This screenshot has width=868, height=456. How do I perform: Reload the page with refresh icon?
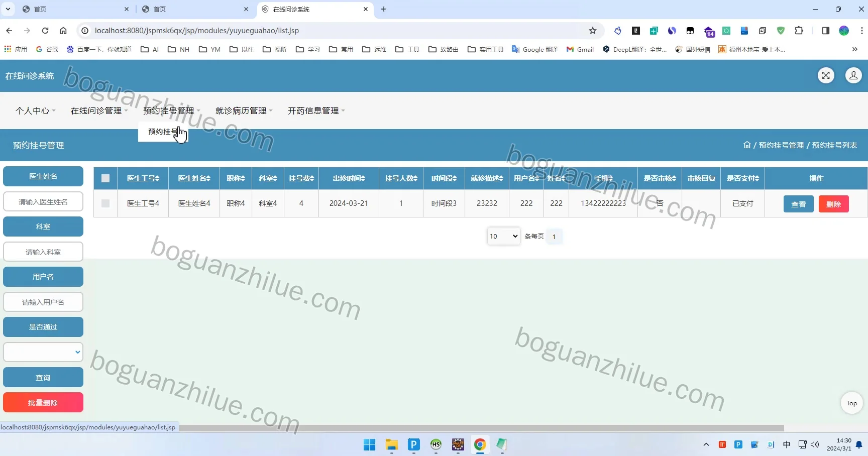45,31
